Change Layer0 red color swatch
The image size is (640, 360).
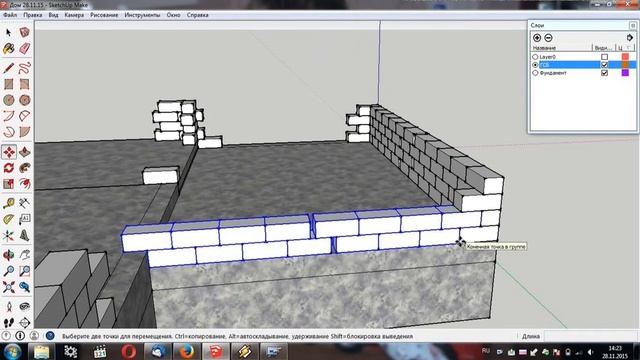(625, 57)
